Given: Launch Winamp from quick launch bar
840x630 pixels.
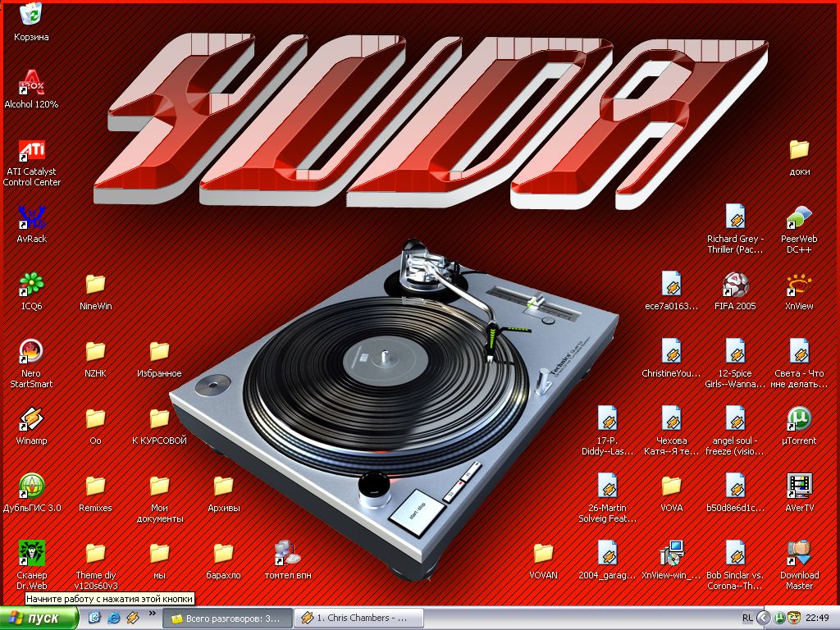Looking at the screenshot, I should tap(132, 618).
